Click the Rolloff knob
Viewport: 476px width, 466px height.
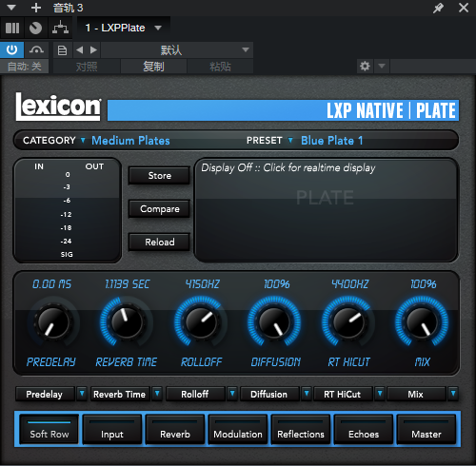(201, 322)
